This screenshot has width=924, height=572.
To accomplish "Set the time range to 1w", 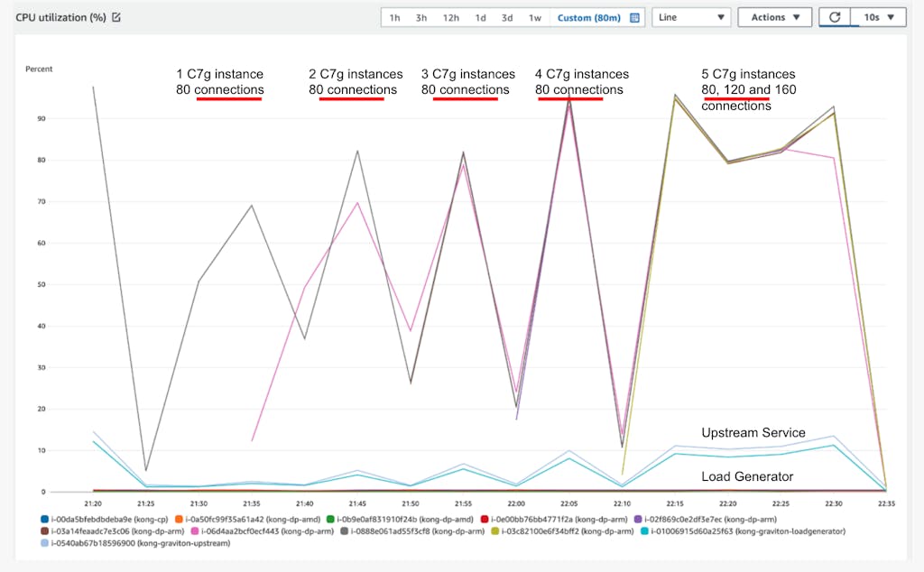I will pos(535,17).
